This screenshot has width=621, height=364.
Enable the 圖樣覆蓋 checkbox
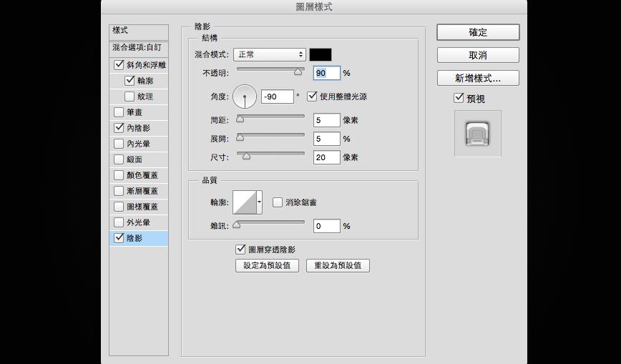click(119, 207)
